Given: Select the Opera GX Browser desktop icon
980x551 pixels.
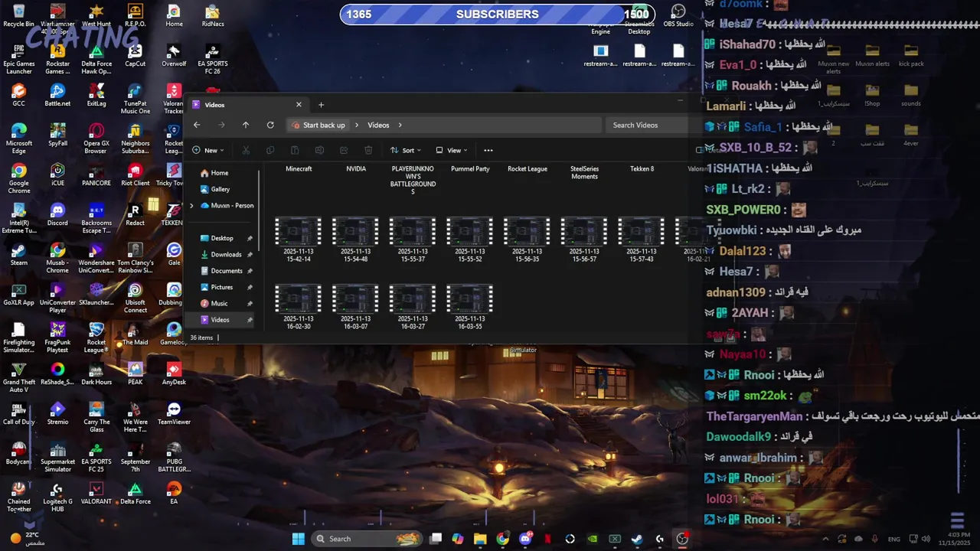Looking at the screenshot, I should click(x=96, y=139).
